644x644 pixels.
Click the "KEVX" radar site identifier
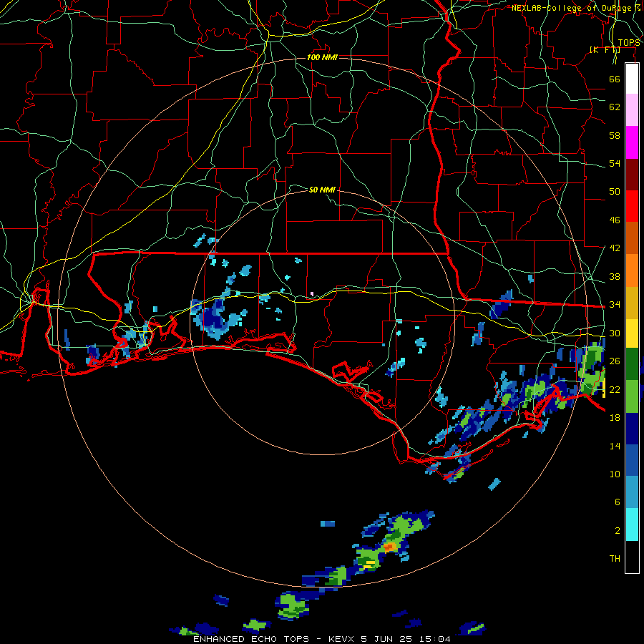click(x=341, y=639)
